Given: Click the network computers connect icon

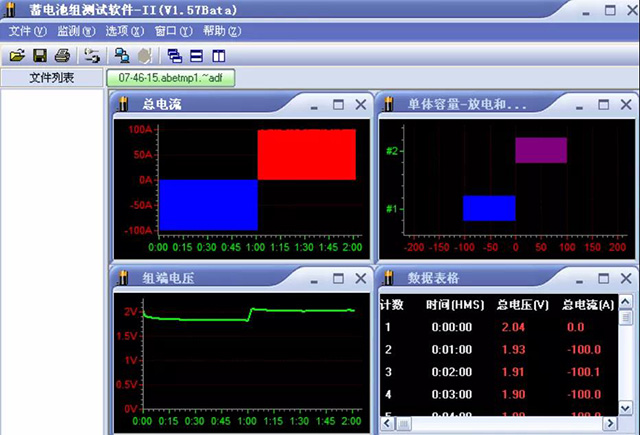Looking at the screenshot, I should [121, 55].
